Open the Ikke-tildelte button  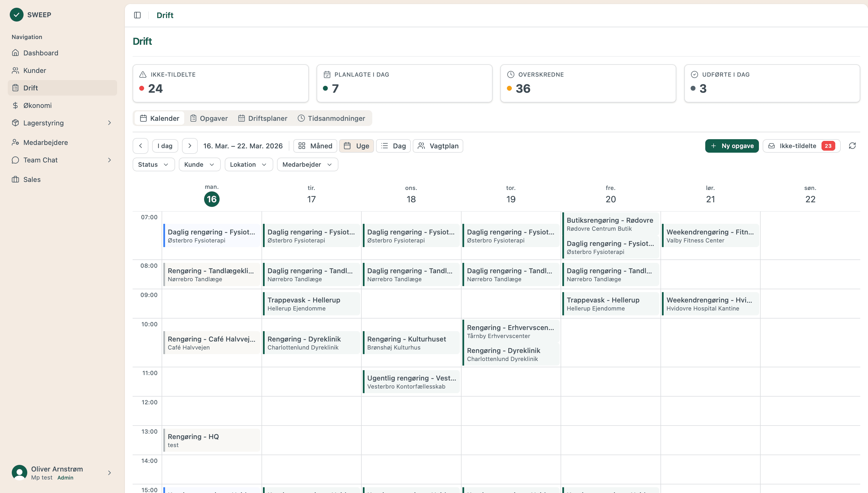pos(801,146)
